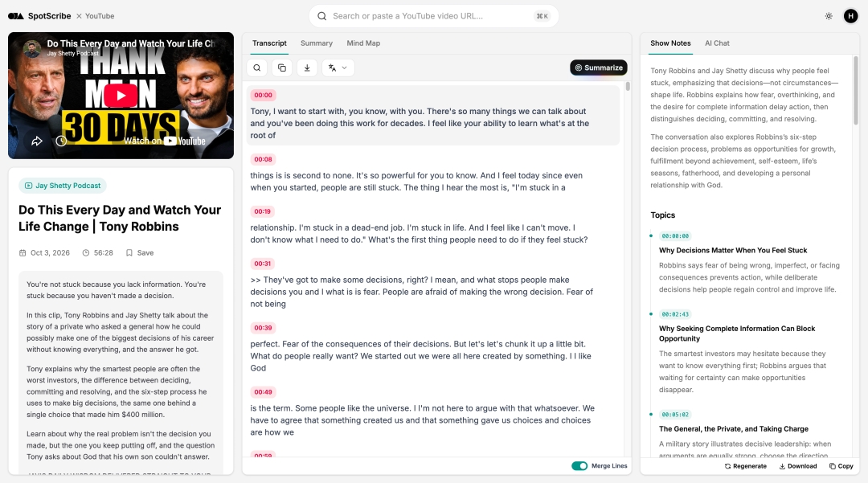Click the calendar icon beside Oct 3, 2026
Screen dimensions: 868x483
click(x=23, y=253)
